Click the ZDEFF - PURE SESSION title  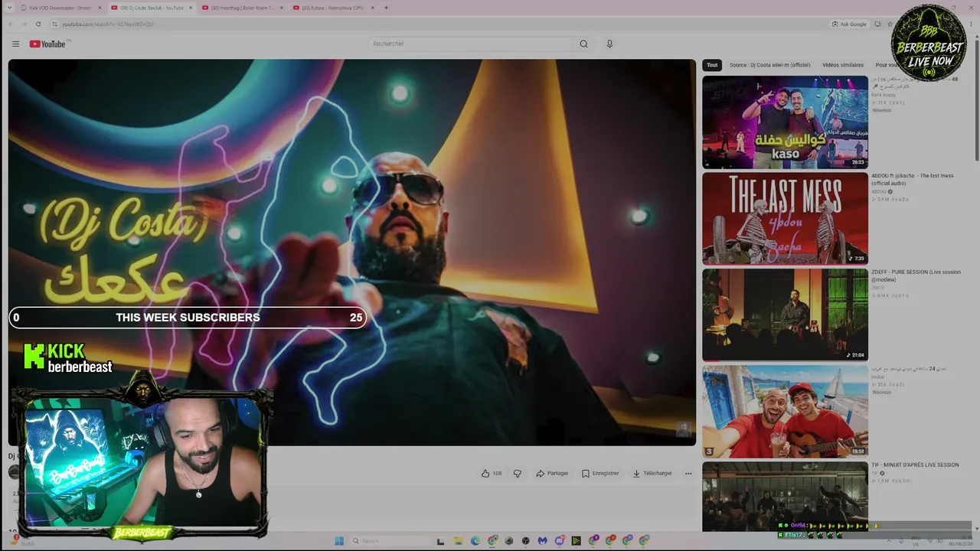(916, 275)
